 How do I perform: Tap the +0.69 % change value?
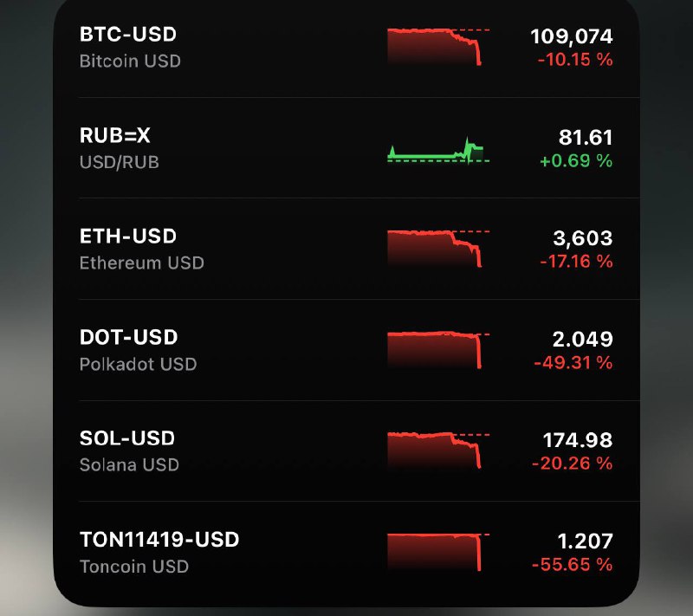[574, 161]
